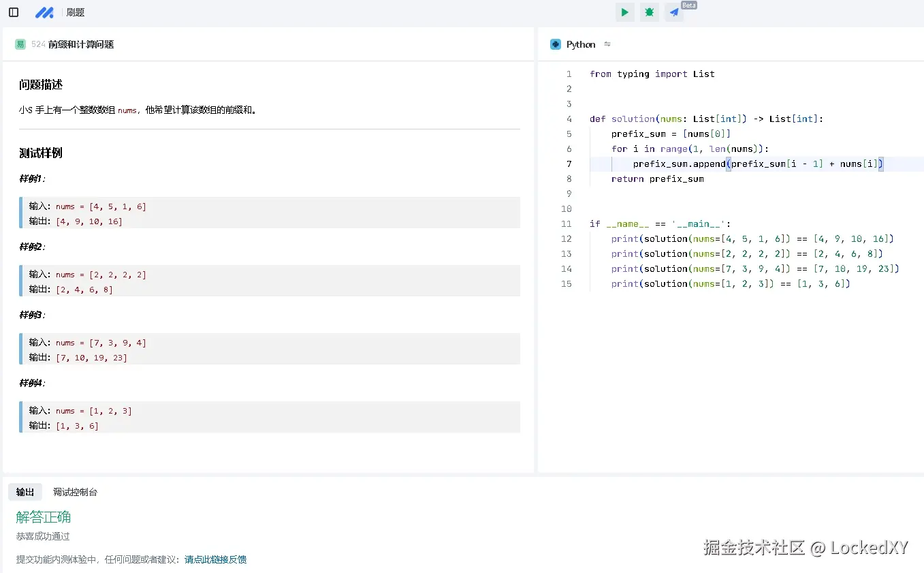Start debugging with the bug icon
The image size is (924, 573).
649,12
